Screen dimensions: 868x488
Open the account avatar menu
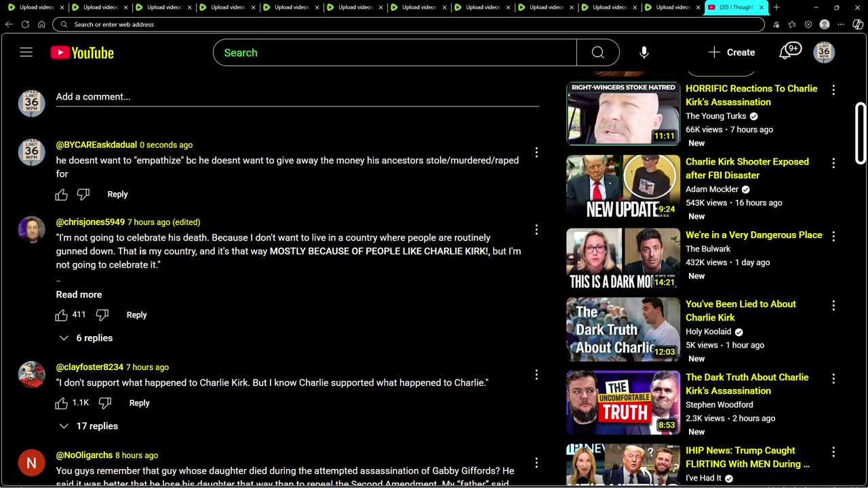(x=824, y=52)
